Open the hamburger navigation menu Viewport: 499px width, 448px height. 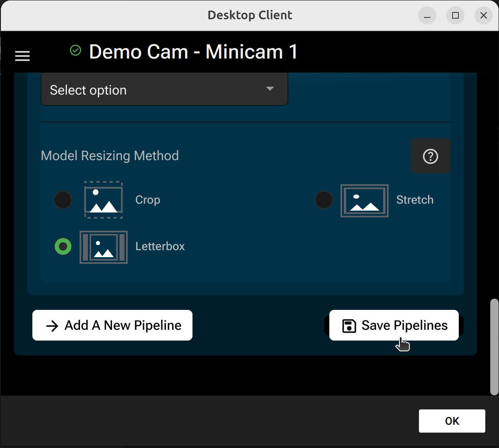pos(22,56)
